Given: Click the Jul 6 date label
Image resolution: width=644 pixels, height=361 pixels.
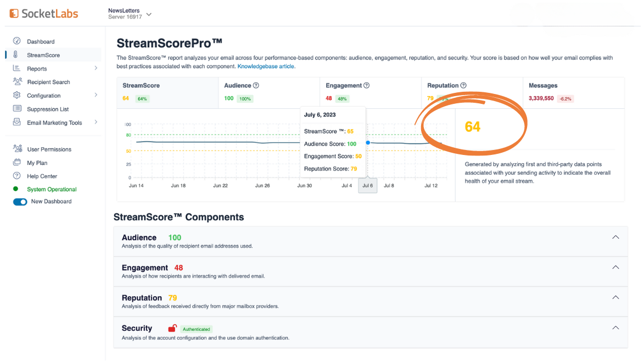Looking at the screenshot, I should point(368,185).
